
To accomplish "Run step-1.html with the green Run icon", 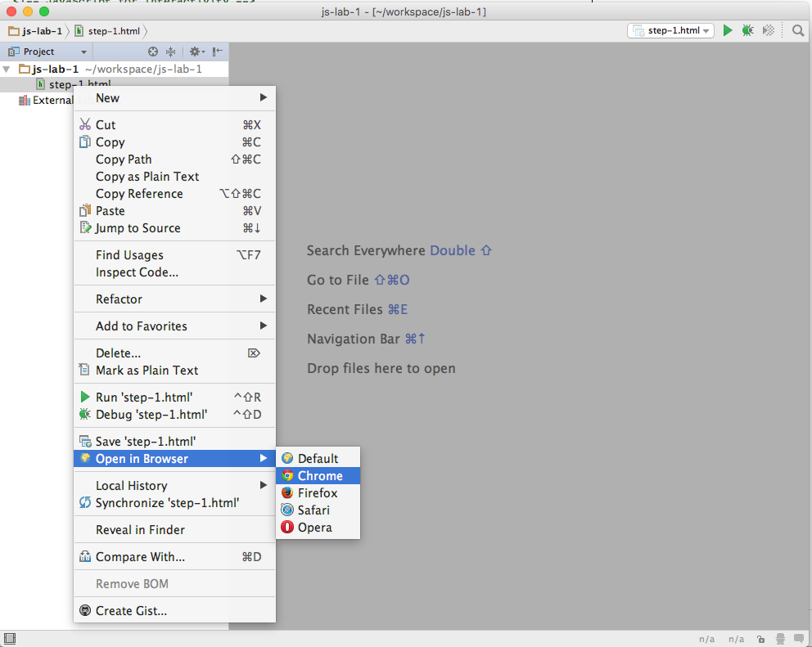I will click(x=728, y=30).
